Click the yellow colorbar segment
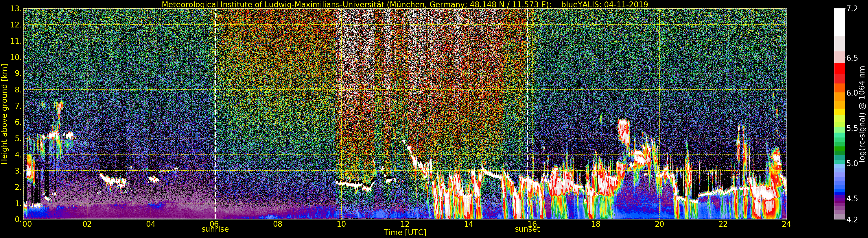 [840, 112]
